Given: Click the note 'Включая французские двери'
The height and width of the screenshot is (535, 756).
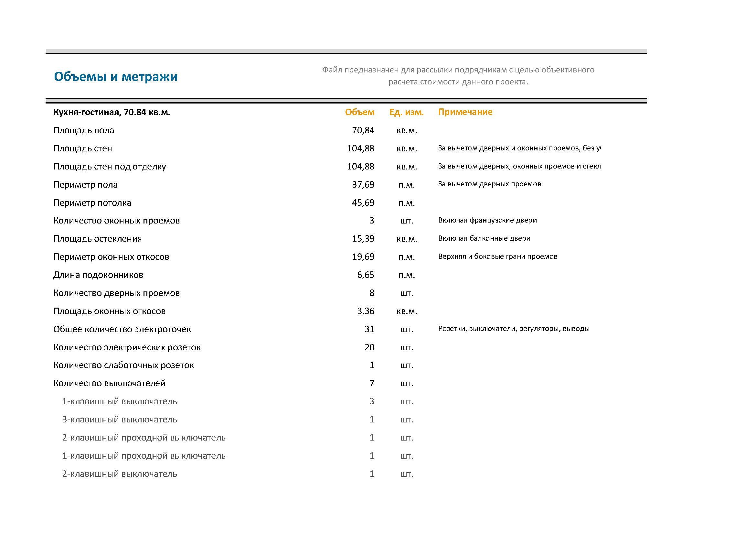Looking at the screenshot, I should [487, 220].
